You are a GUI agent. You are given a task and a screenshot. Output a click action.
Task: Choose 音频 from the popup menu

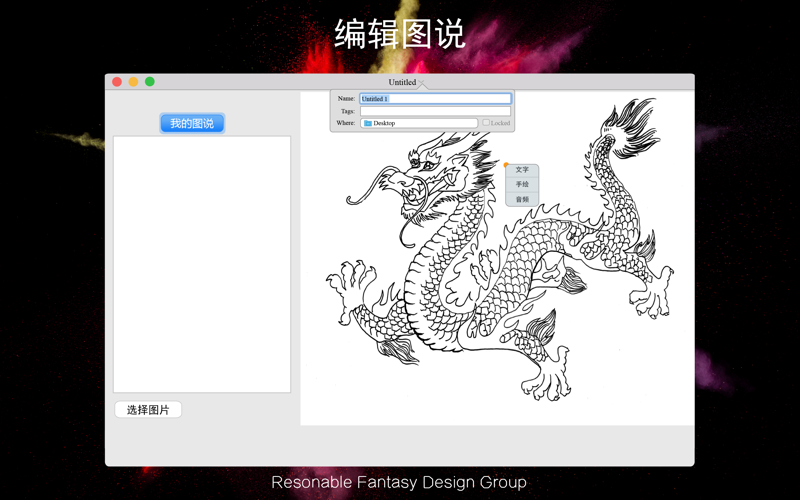[x=522, y=200]
